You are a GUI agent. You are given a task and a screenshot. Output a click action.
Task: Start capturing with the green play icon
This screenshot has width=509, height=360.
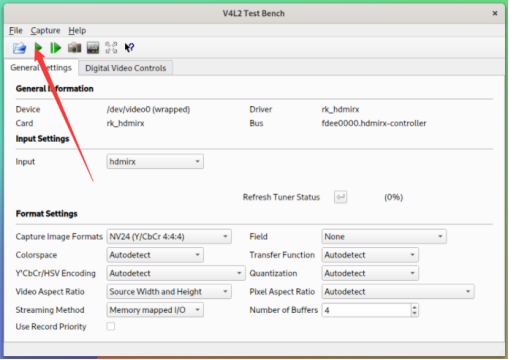[x=38, y=48]
